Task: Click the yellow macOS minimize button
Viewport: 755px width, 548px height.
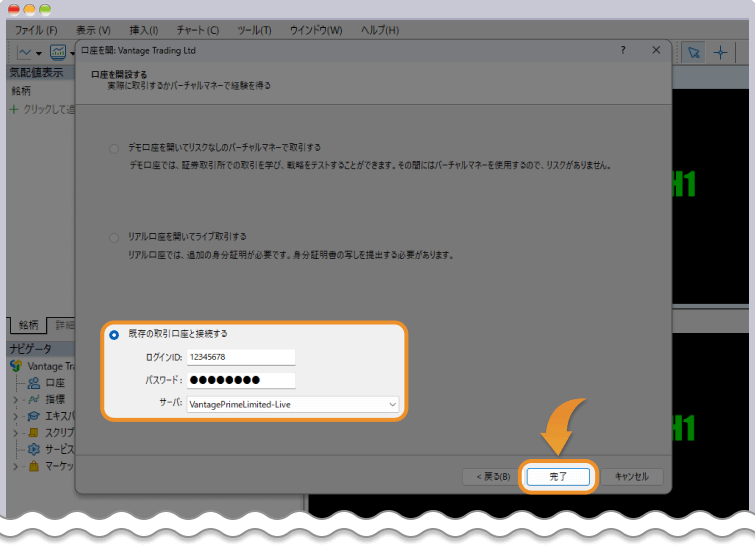Action: tap(29, 9)
